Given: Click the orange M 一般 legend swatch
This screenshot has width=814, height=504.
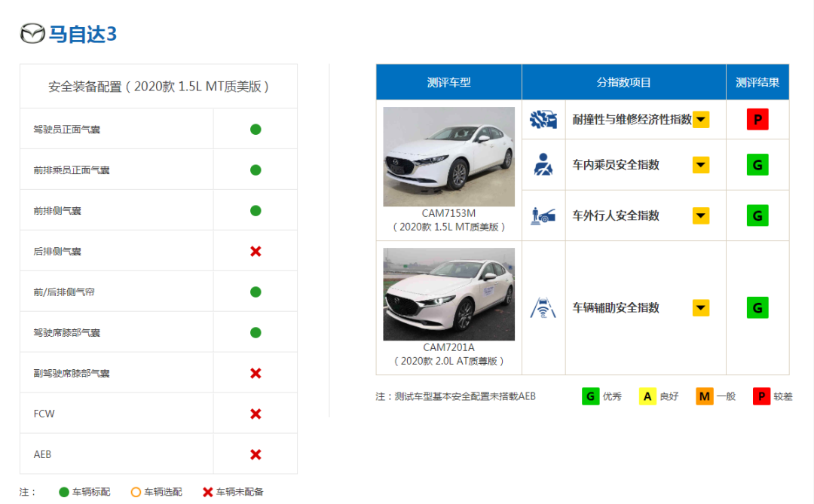Looking at the screenshot, I should tap(705, 396).
